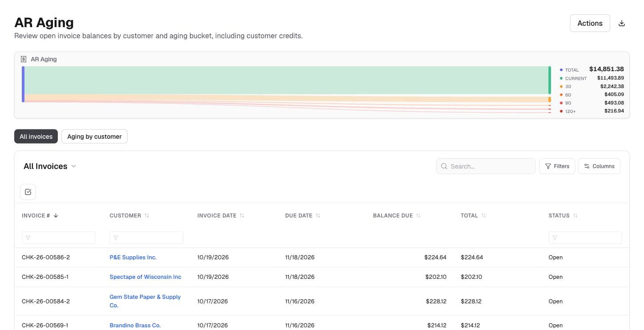Click the Due Date sort icon

click(x=318, y=216)
